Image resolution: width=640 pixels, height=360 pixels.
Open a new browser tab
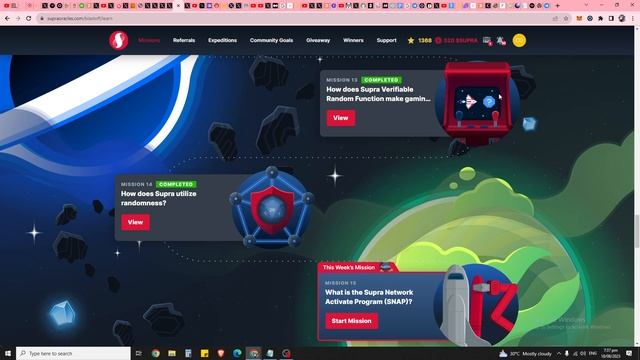558,6
